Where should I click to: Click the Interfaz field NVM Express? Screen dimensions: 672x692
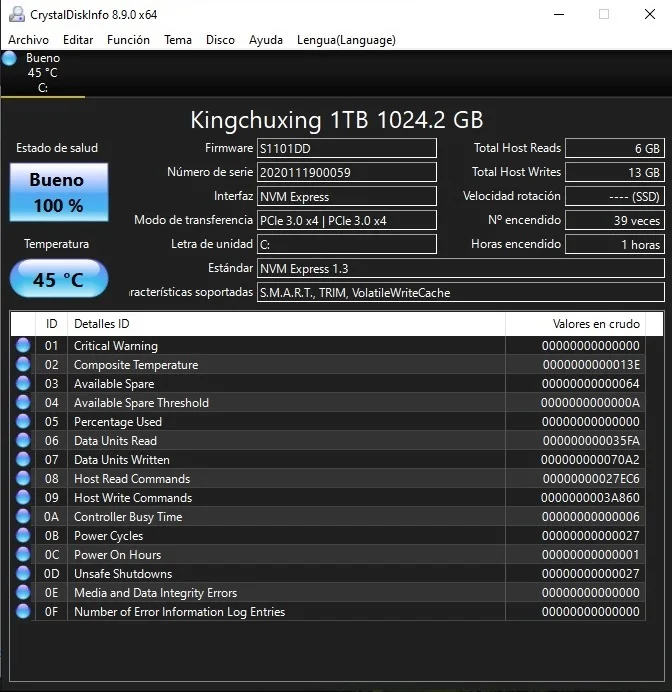(x=347, y=196)
